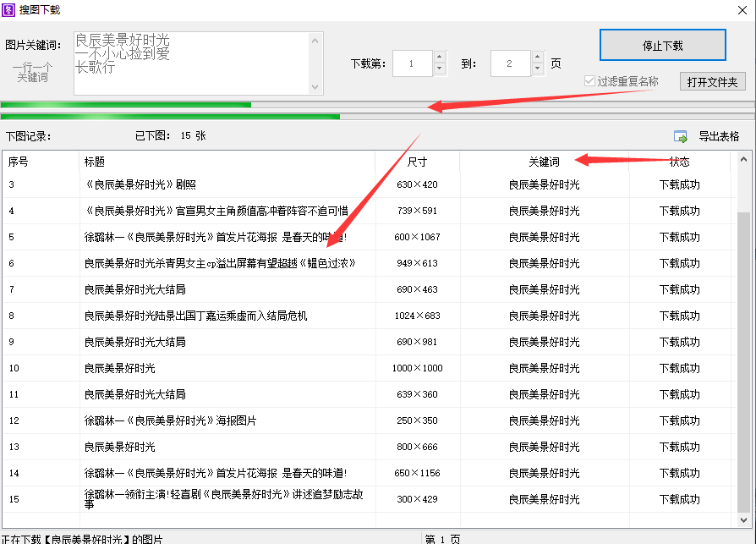This screenshot has height=544, width=756.
Task: Click in the keyword text area
Action: tap(192, 63)
